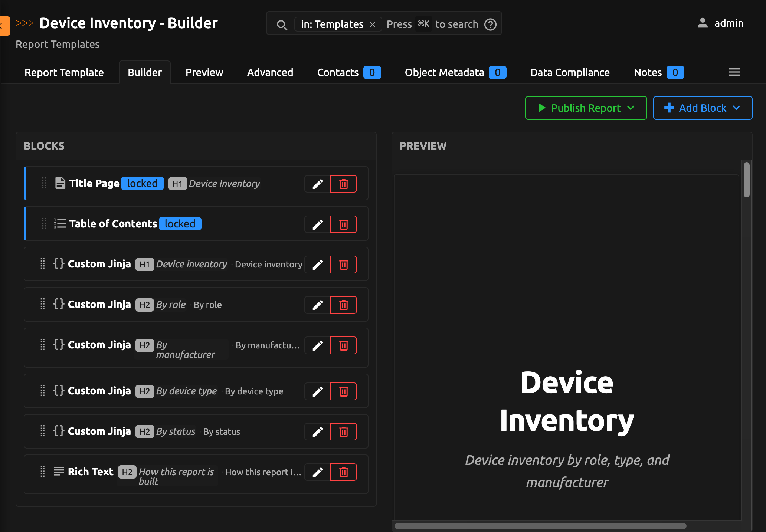Click the preview horizontal scrollbar thumb
The height and width of the screenshot is (532, 766).
(x=540, y=526)
